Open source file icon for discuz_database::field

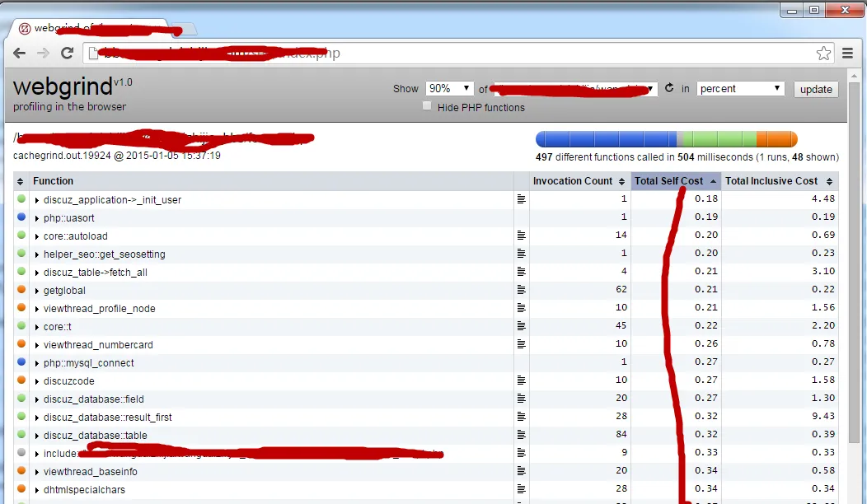pyautogui.click(x=521, y=399)
